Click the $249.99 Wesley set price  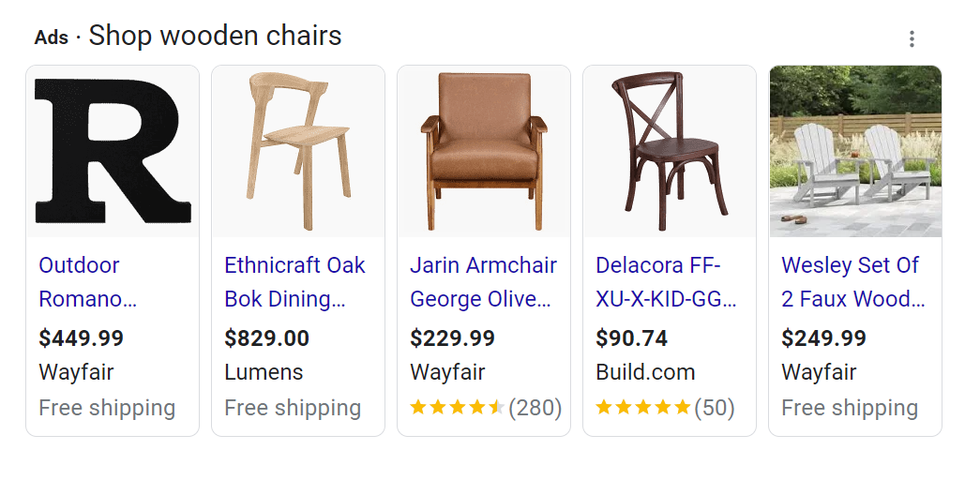(823, 337)
